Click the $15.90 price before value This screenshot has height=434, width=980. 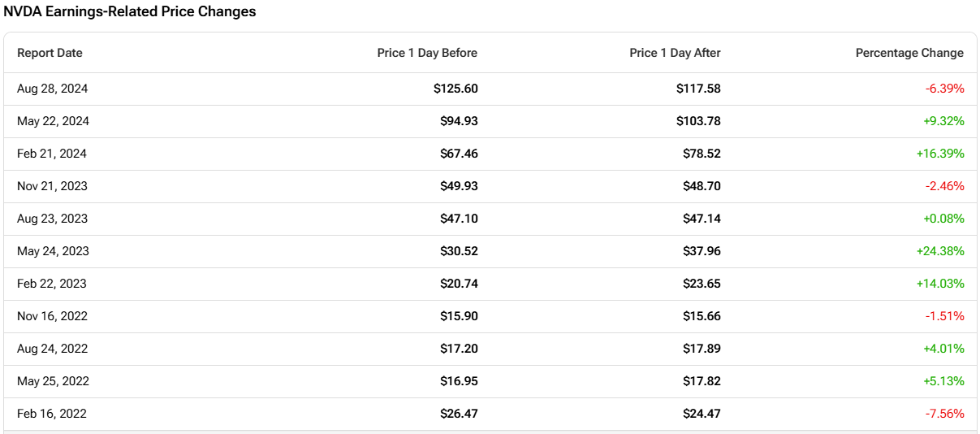[x=460, y=316]
